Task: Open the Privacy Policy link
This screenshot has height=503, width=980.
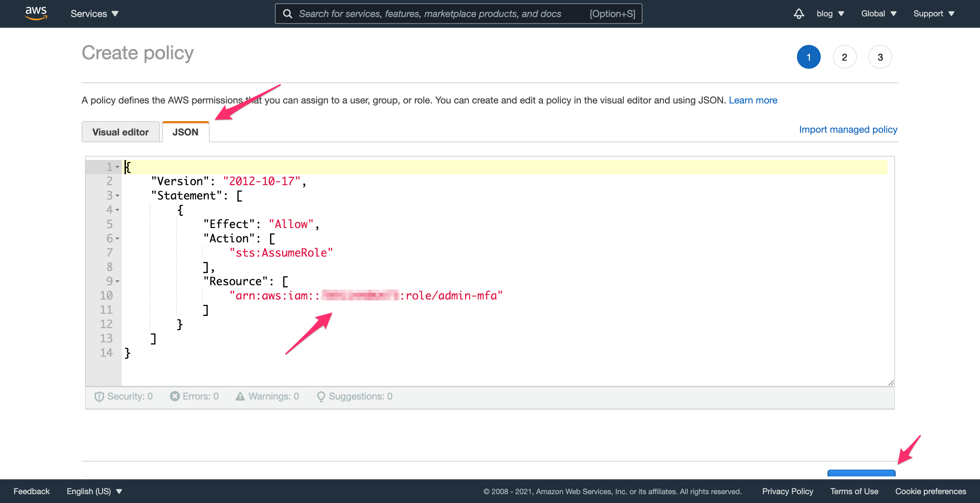Action: point(787,491)
